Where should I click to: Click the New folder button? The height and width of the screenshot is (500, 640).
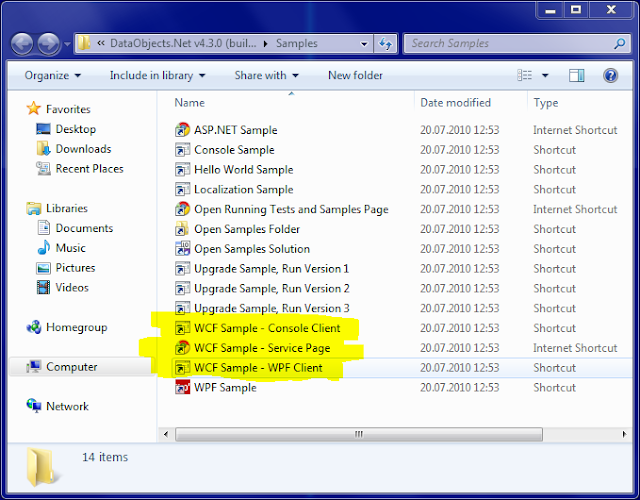click(355, 76)
